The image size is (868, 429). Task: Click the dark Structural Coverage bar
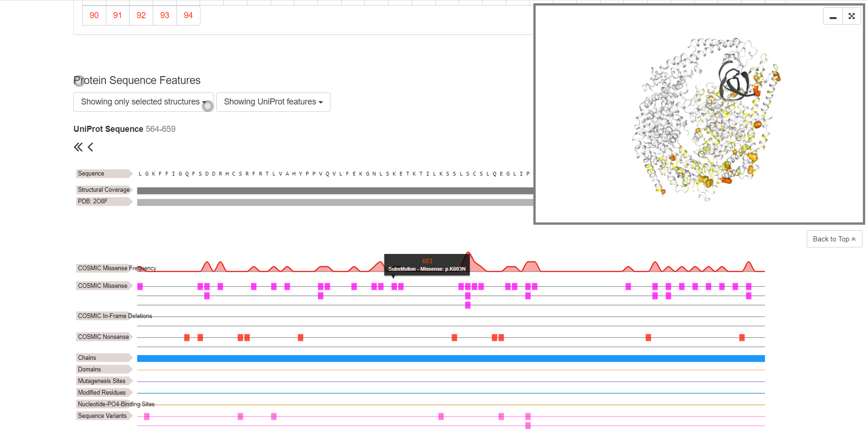tap(335, 191)
